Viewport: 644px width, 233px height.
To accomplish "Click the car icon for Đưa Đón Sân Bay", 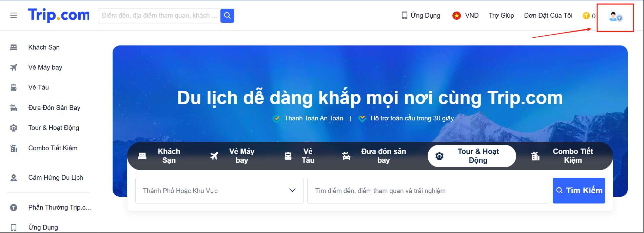I will [14, 108].
